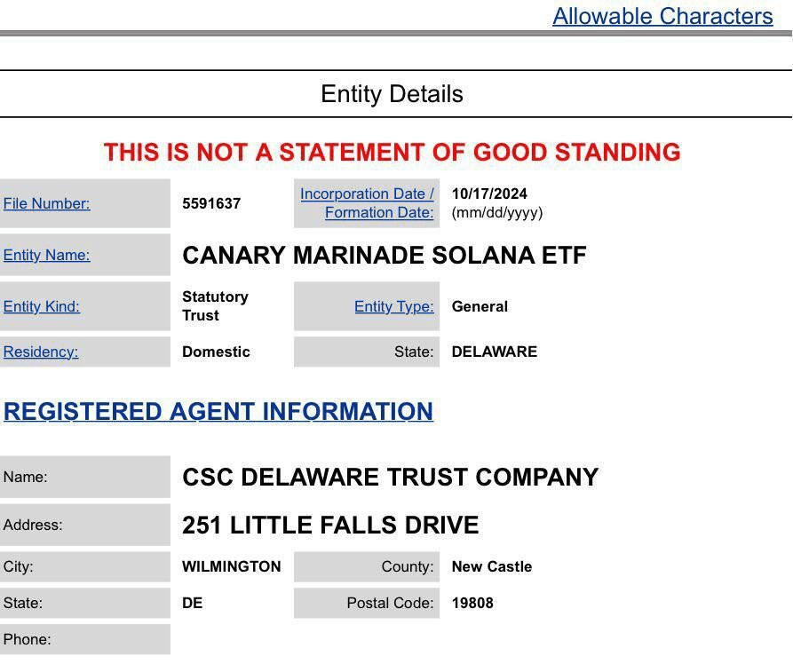Click the Entity Name link
This screenshot has width=793, height=672.
click(x=46, y=255)
